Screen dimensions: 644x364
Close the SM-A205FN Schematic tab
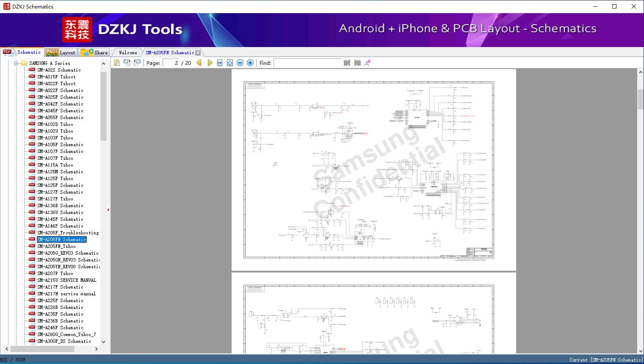(x=198, y=53)
